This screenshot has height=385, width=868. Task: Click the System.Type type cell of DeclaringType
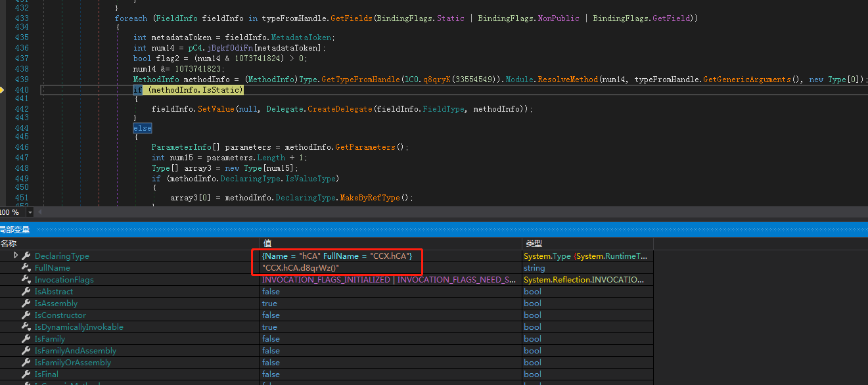click(585, 256)
